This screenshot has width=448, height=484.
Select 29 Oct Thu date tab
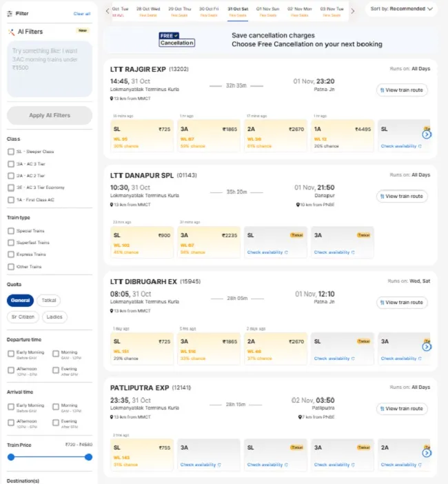coord(180,12)
